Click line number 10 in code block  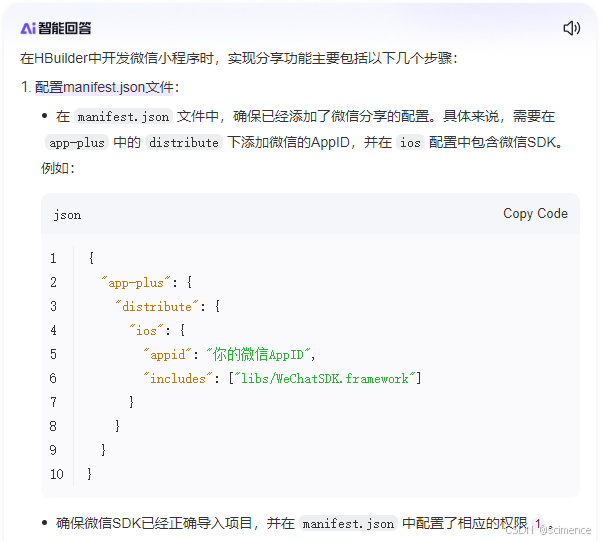tap(56, 474)
